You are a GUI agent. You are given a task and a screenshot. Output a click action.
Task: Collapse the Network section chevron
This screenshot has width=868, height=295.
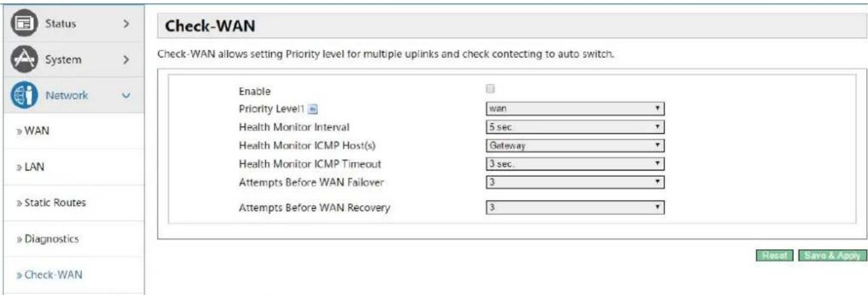click(126, 95)
